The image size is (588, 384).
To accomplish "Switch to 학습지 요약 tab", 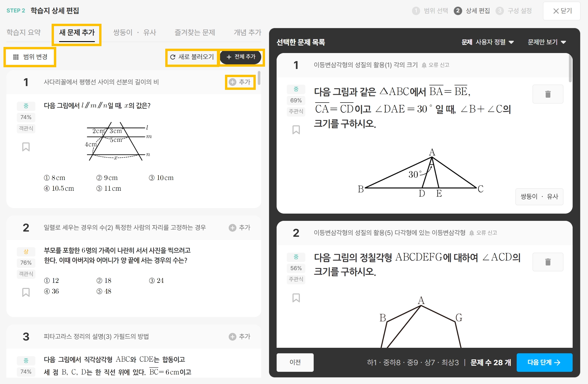I will tap(24, 32).
